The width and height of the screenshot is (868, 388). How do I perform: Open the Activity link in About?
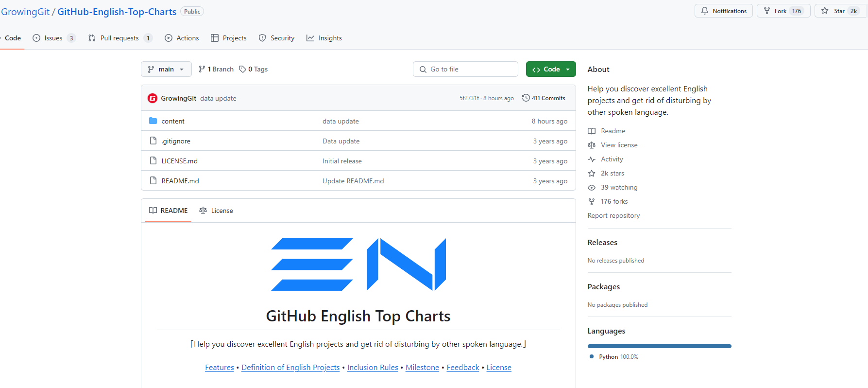coord(612,159)
